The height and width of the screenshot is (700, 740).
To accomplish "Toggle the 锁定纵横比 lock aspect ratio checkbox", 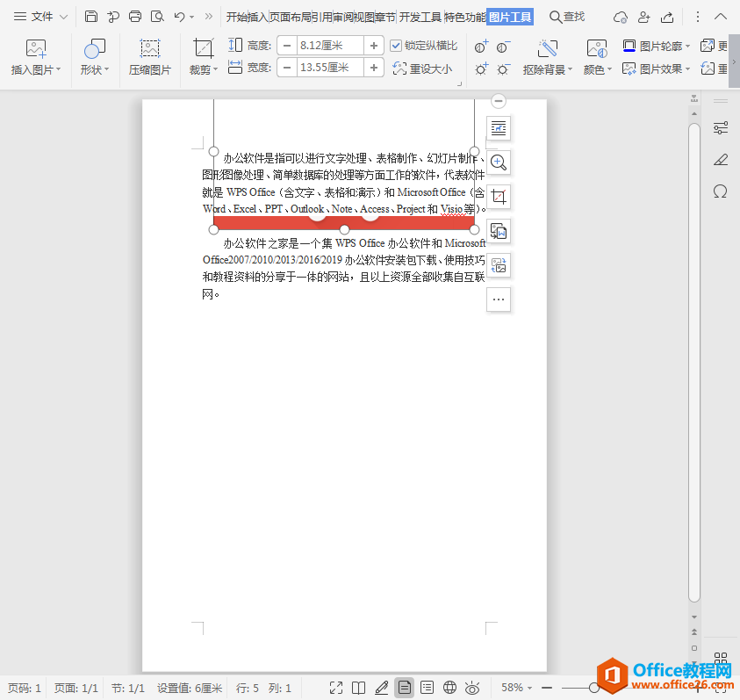I will point(396,46).
